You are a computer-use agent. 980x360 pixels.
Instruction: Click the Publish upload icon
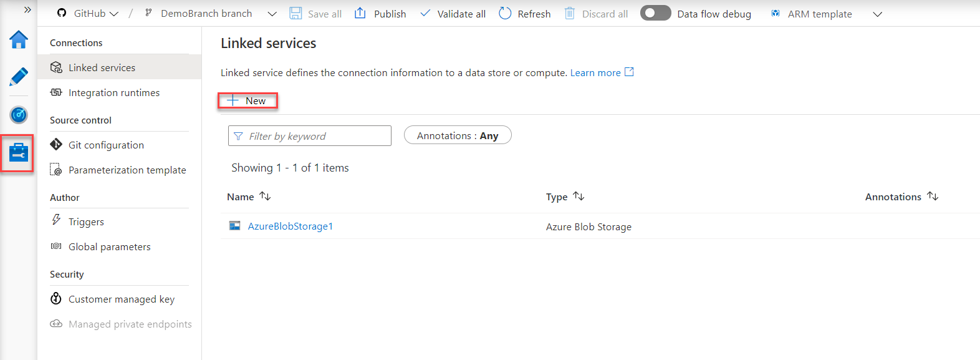(360, 14)
